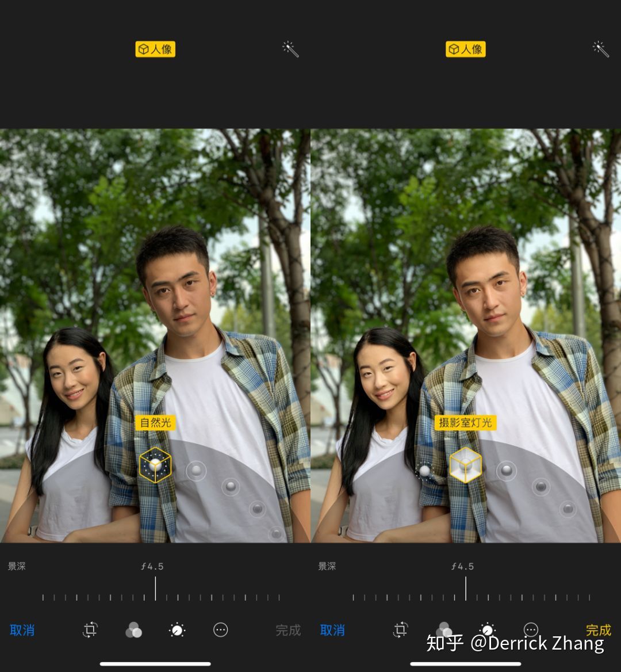Image resolution: width=621 pixels, height=672 pixels.
Task: Open the crop and rotate tool on left screen
Action: point(90,629)
